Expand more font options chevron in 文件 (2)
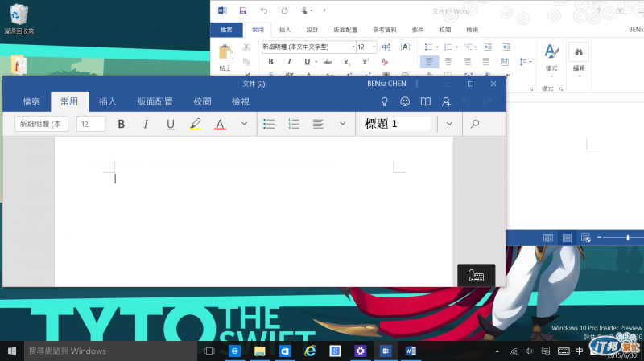The width and height of the screenshot is (644, 361). (x=244, y=124)
